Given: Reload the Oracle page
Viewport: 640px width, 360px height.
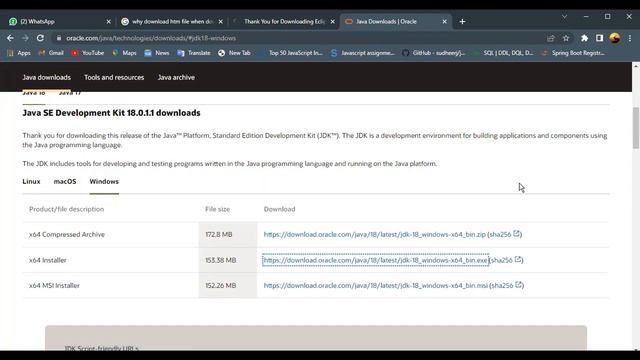Looking at the screenshot, I should (x=40, y=38).
